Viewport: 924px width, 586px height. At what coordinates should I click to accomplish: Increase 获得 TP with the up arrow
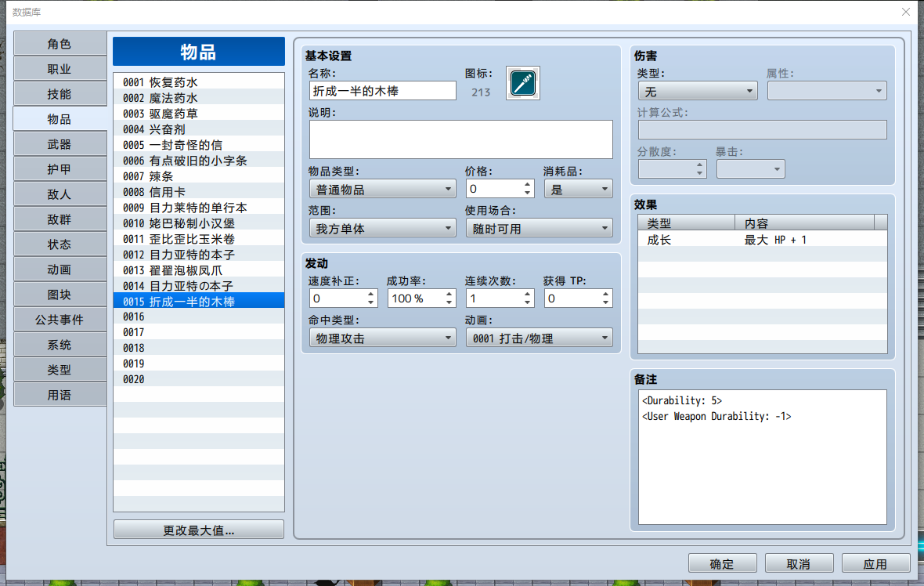pos(606,295)
